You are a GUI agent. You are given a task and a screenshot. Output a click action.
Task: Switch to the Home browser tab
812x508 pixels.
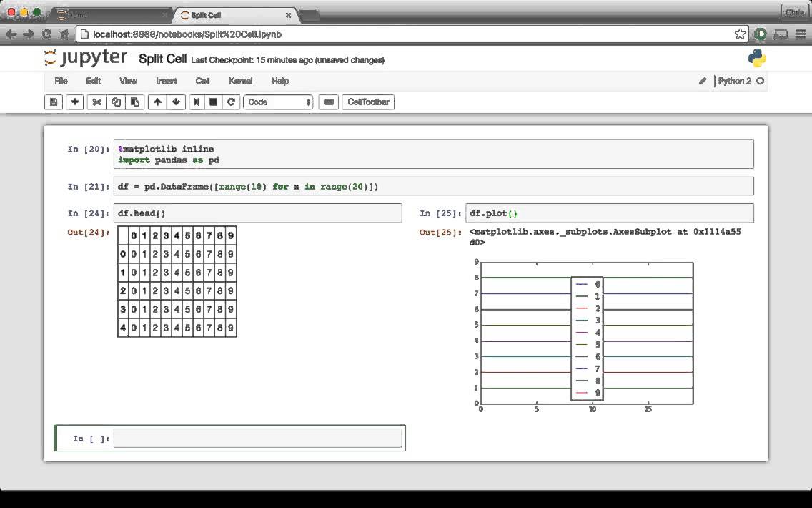pyautogui.click(x=112, y=15)
